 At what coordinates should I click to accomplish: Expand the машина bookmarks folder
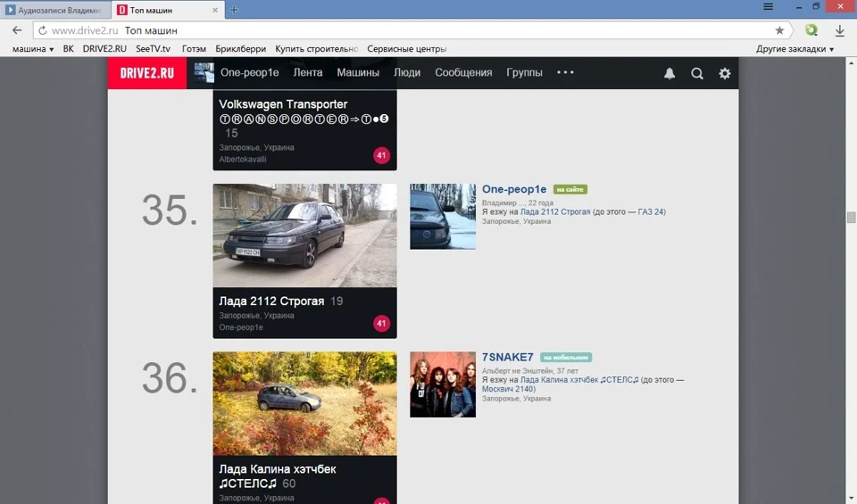[x=33, y=48]
